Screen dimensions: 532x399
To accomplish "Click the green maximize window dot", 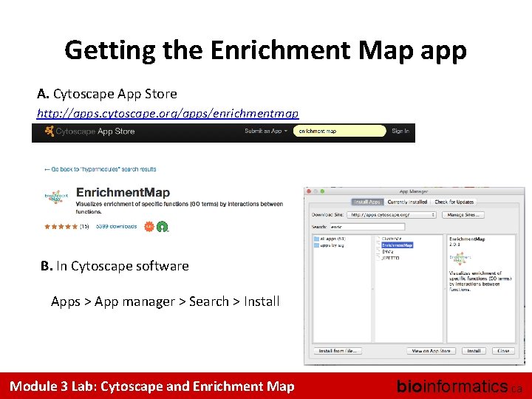I will pyautogui.click(x=322, y=191).
